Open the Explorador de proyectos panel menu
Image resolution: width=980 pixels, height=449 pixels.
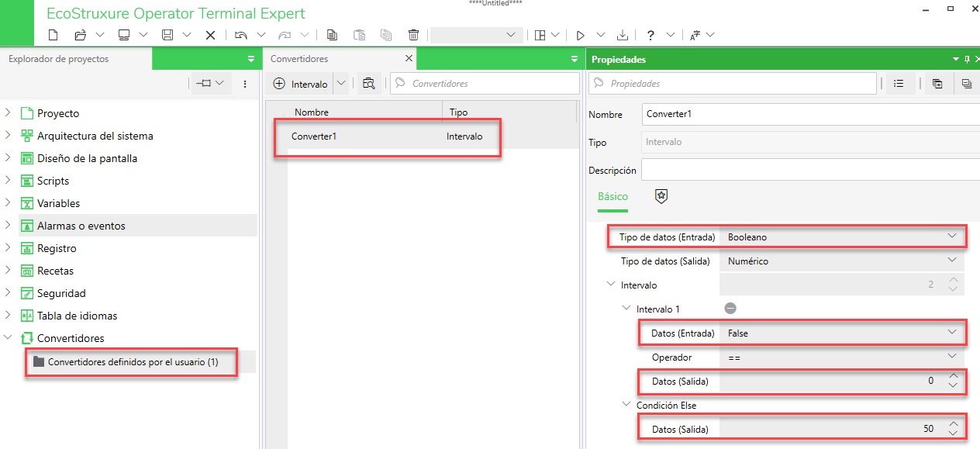pos(250,59)
